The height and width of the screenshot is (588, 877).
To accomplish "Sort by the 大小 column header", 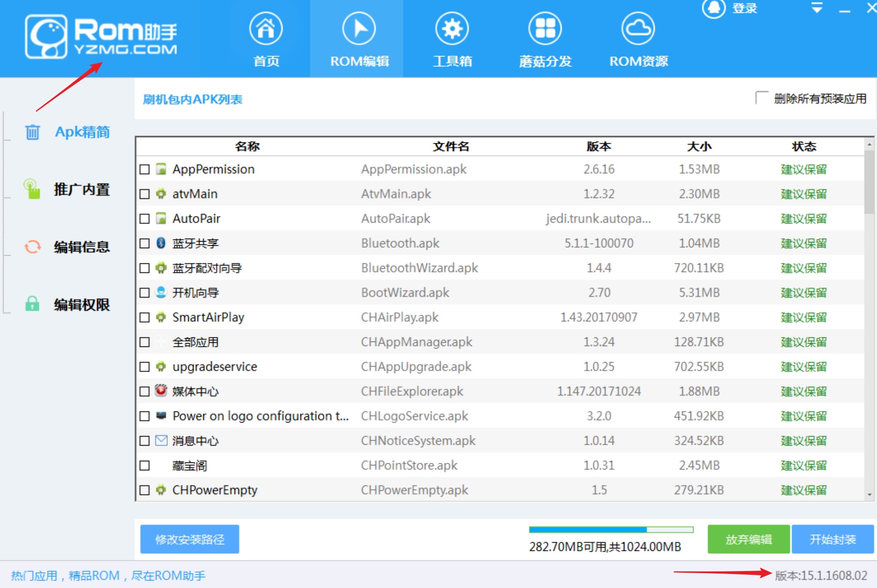I will [699, 146].
